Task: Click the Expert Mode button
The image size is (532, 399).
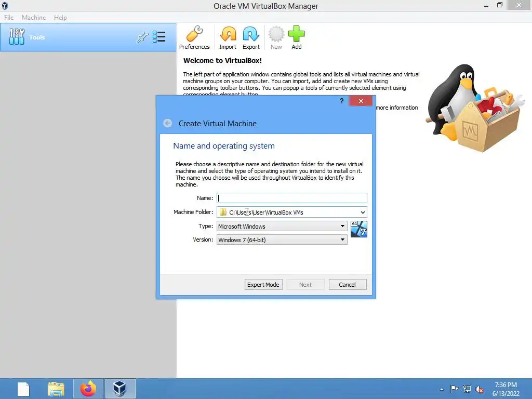Action: pos(263,284)
